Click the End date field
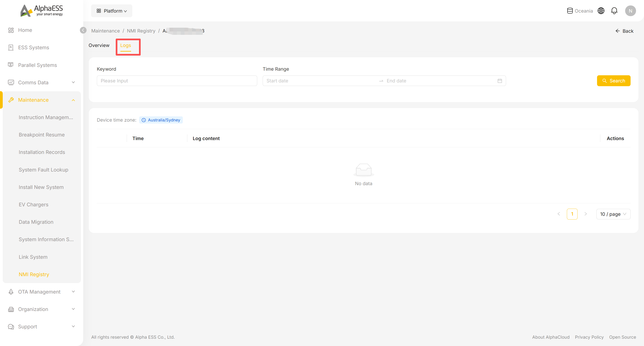This screenshot has height=346, width=644. pyautogui.click(x=440, y=81)
